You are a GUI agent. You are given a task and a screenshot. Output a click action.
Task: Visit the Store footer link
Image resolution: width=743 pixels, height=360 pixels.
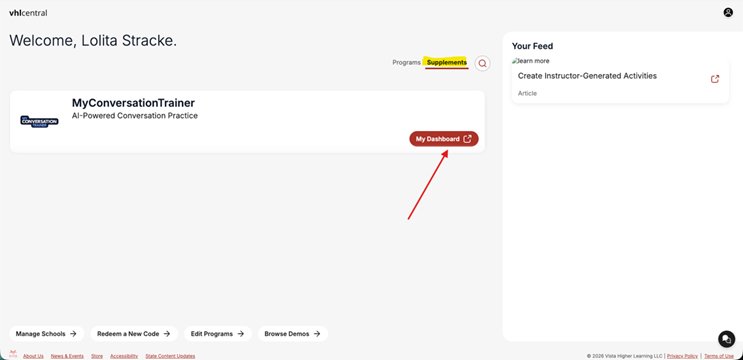click(97, 356)
